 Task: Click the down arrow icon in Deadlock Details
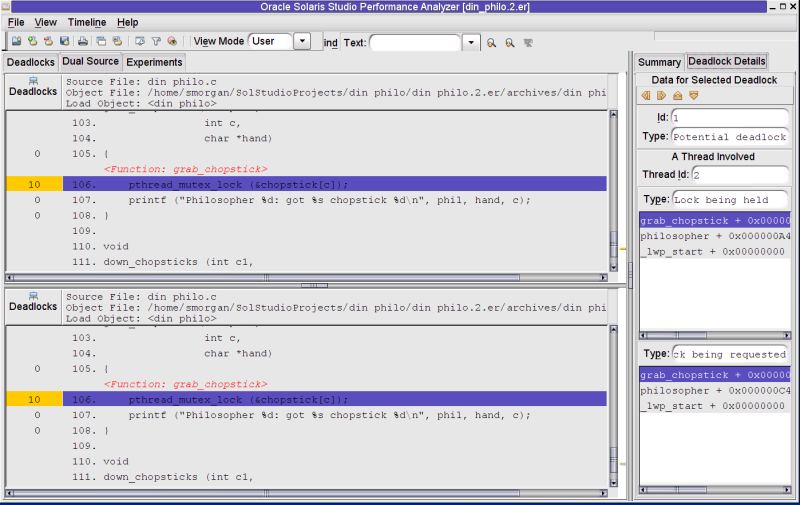[x=693, y=95]
